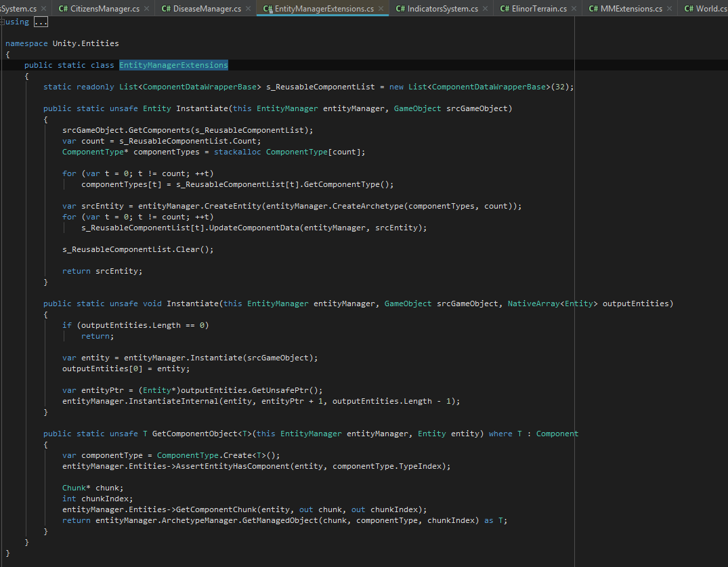Click the plus fold marker beside the using line
The width and height of the screenshot is (728, 567).
[x=3, y=21]
